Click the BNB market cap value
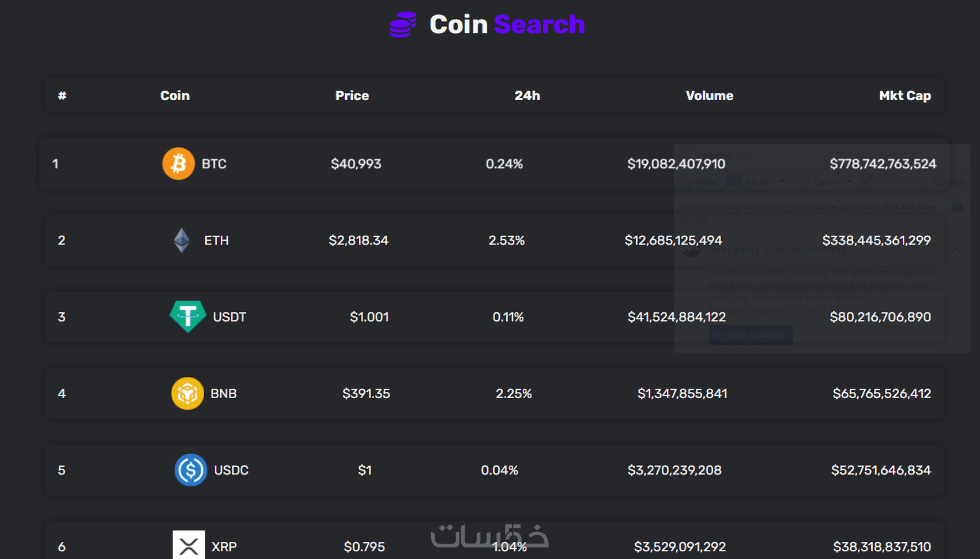980x559 pixels. coord(881,394)
